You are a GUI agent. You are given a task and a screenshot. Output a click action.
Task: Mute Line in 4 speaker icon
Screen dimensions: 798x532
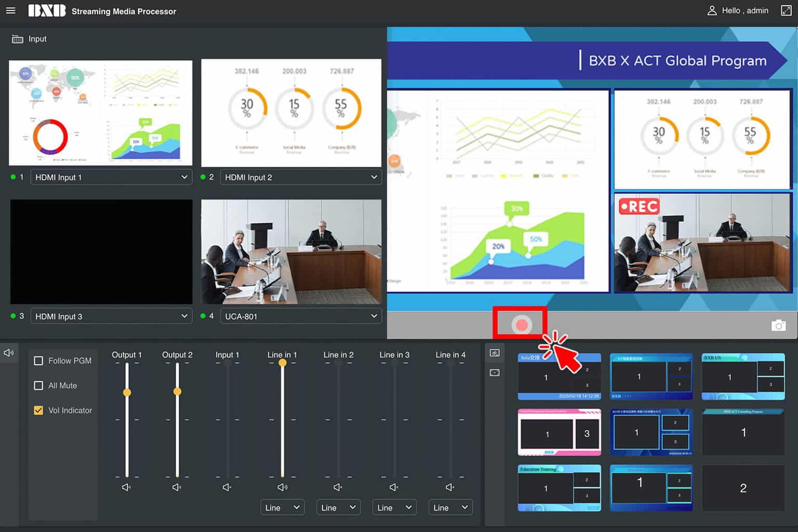point(450,487)
